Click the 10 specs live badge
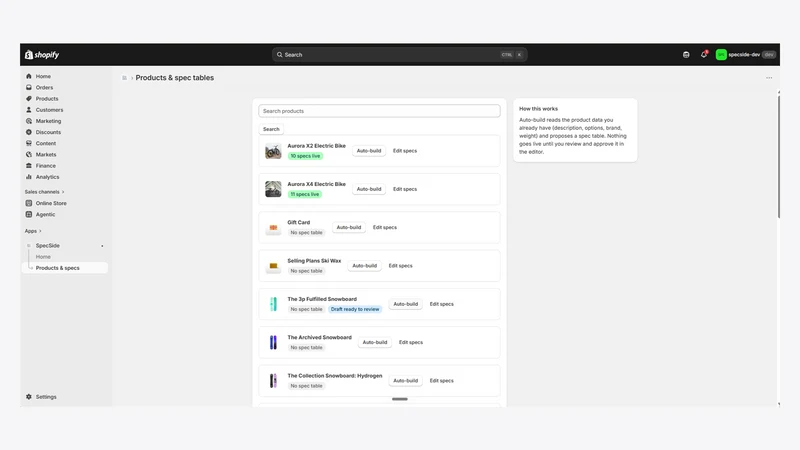 (305, 156)
